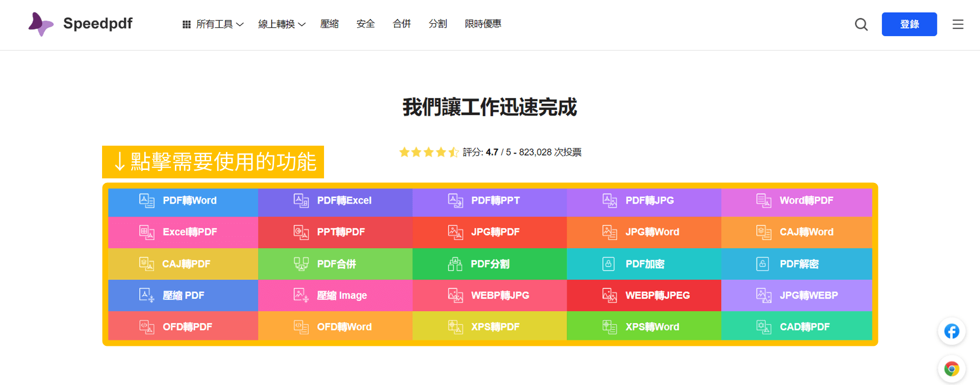Click the 壓縮 Image tile icon
Image resolution: width=980 pixels, height=385 pixels.
click(x=301, y=295)
